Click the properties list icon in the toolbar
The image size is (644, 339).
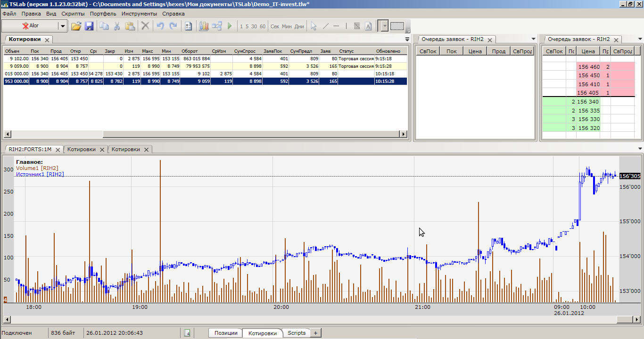click(188, 26)
